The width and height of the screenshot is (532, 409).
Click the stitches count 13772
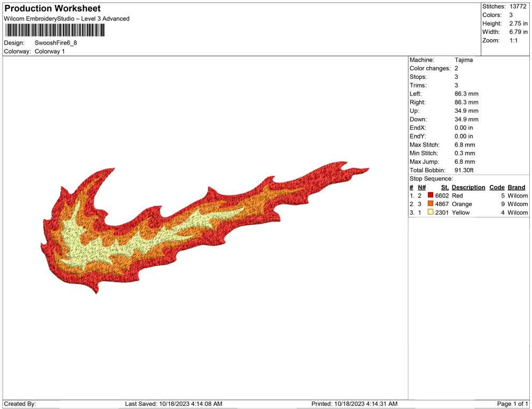[517, 6]
